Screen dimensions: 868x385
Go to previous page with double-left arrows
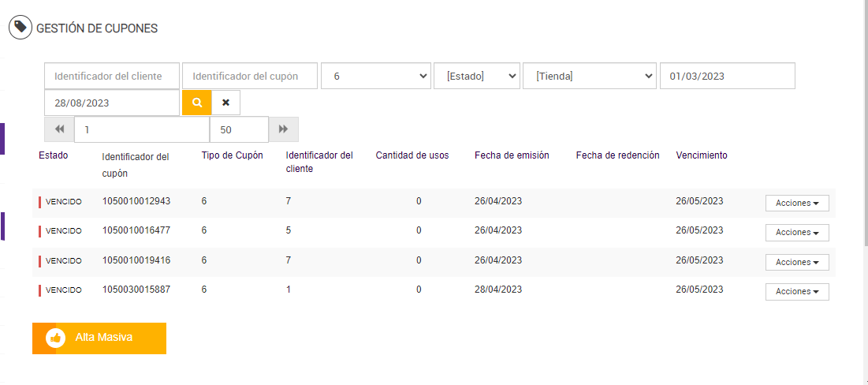tap(59, 129)
